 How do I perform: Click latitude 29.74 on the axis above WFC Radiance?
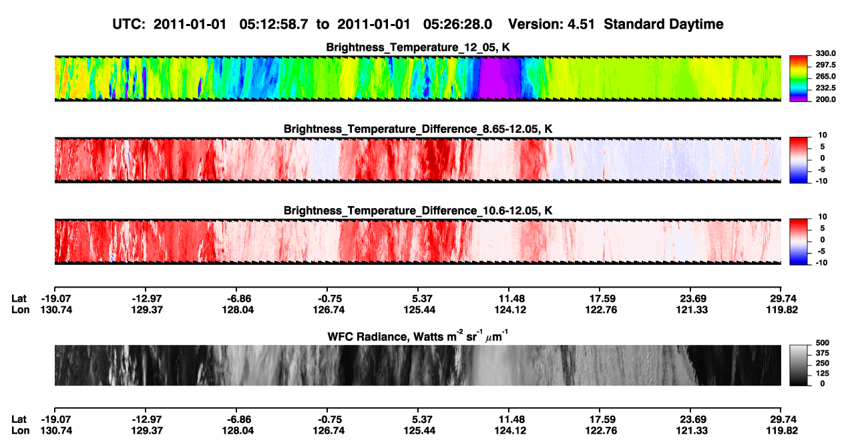(x=781, y=298)
